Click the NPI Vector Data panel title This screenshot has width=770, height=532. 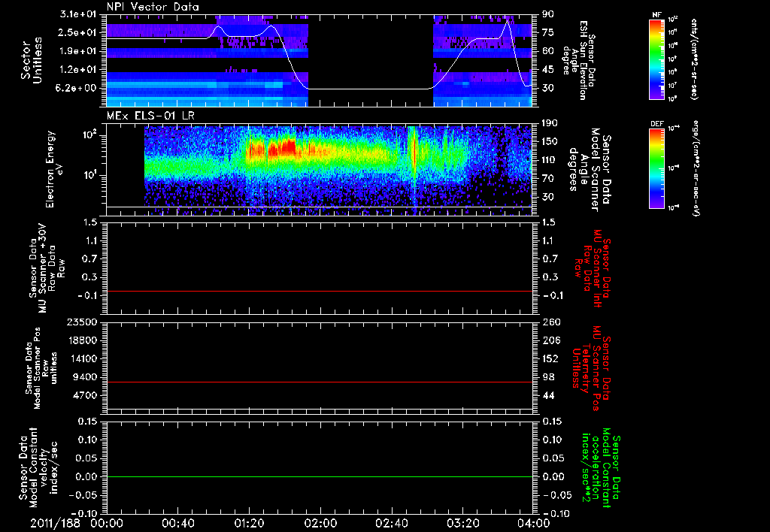[153, 7]
